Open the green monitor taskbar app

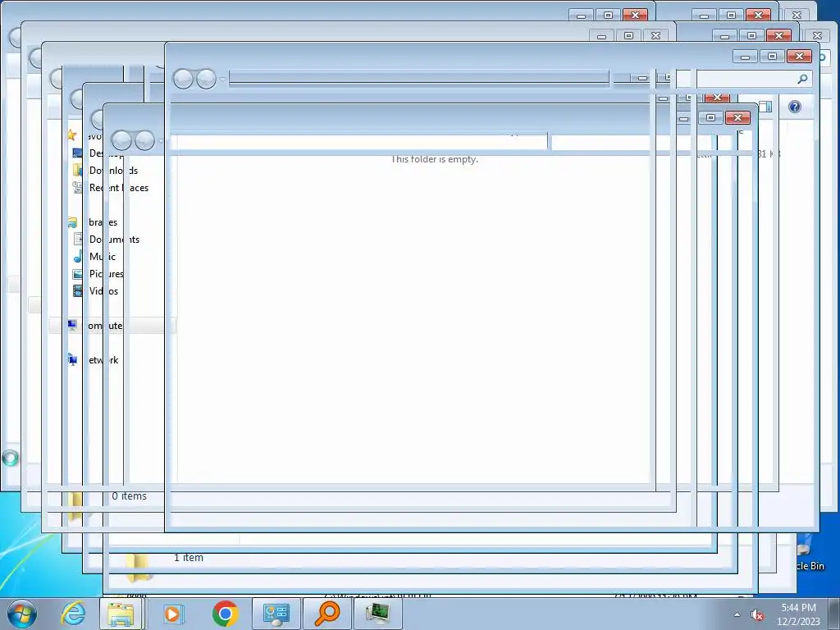coord(378,614)
